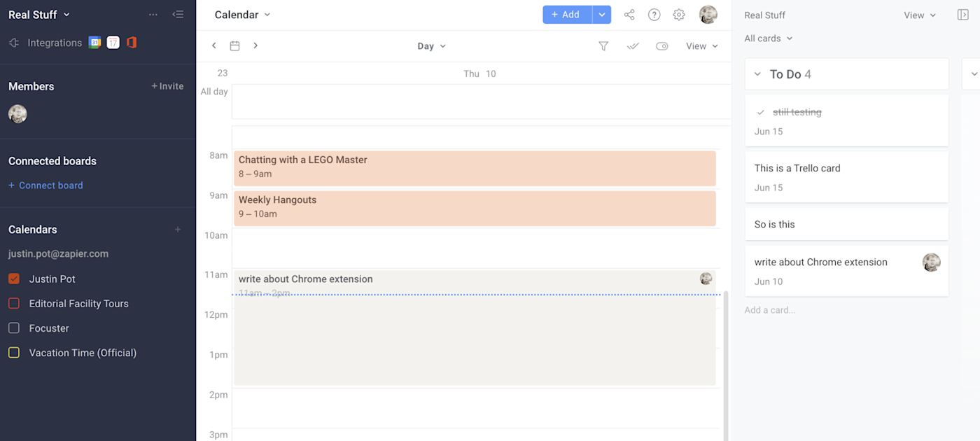980x441 pixels.
Task: Click the All day row label
Action: (x=214, y=92)
